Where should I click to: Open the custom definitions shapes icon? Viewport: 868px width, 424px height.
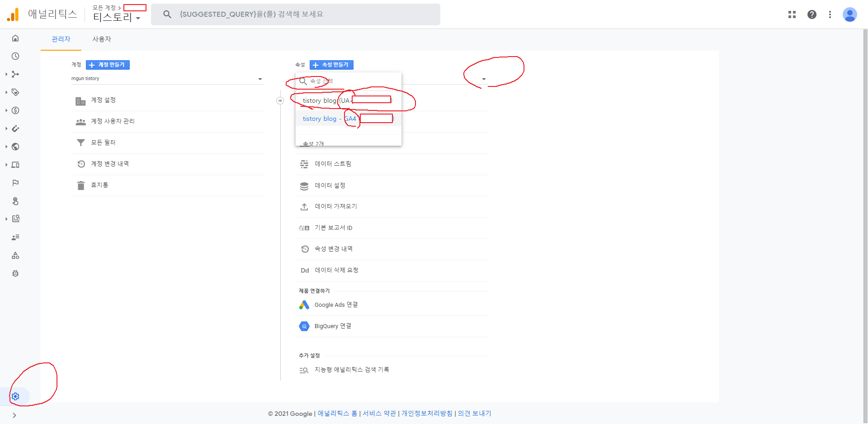pos(15,255)
